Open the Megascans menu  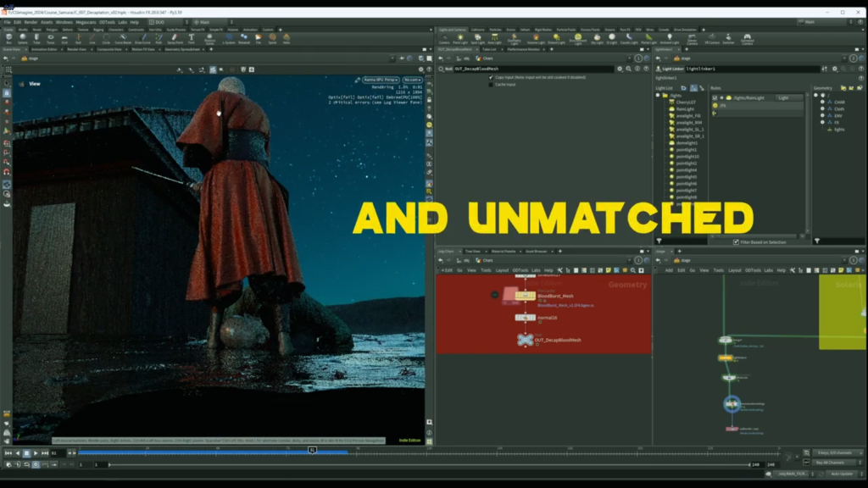(x=86, y=22)
